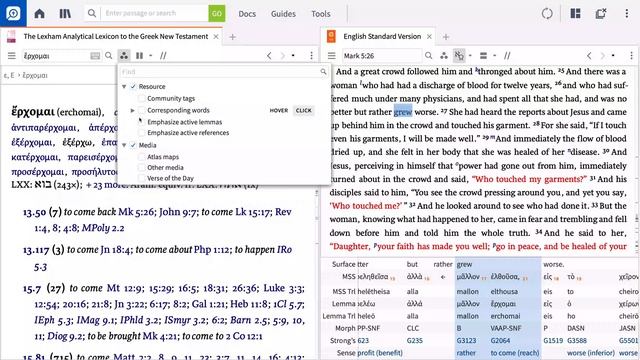640x360 pixels.
Task: Collapse the Resource section
Action: (x=124, y=87)
